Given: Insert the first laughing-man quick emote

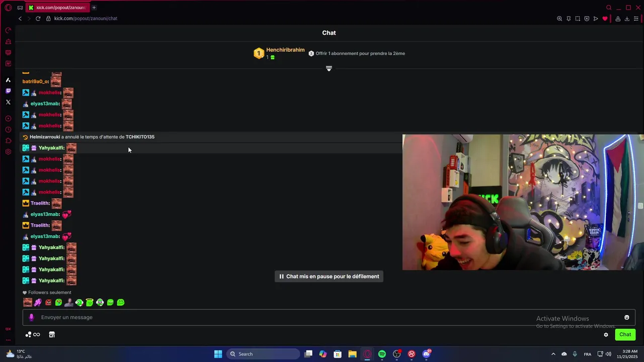Looking at the screenshot, I should [x=28, y=302].
